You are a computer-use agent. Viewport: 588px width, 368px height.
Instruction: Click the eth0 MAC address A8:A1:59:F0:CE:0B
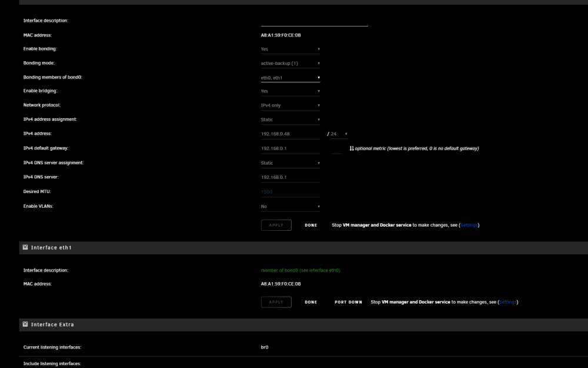coord(281,35)
